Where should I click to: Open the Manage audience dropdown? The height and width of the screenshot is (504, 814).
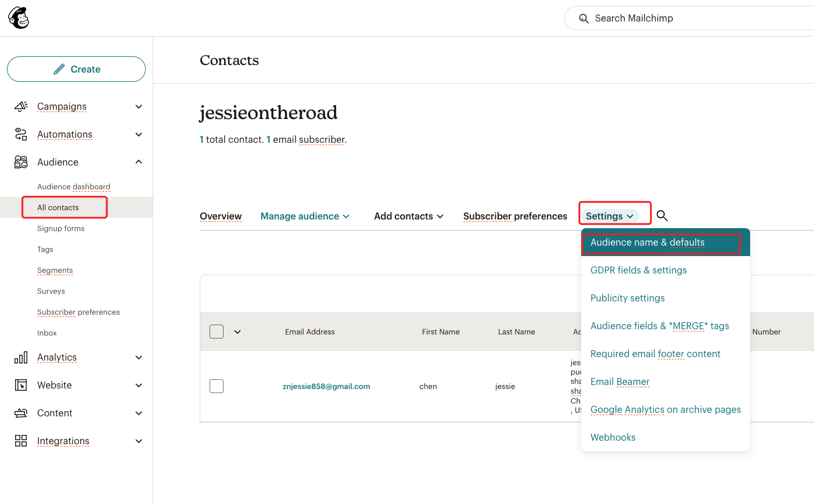[305, 216]
